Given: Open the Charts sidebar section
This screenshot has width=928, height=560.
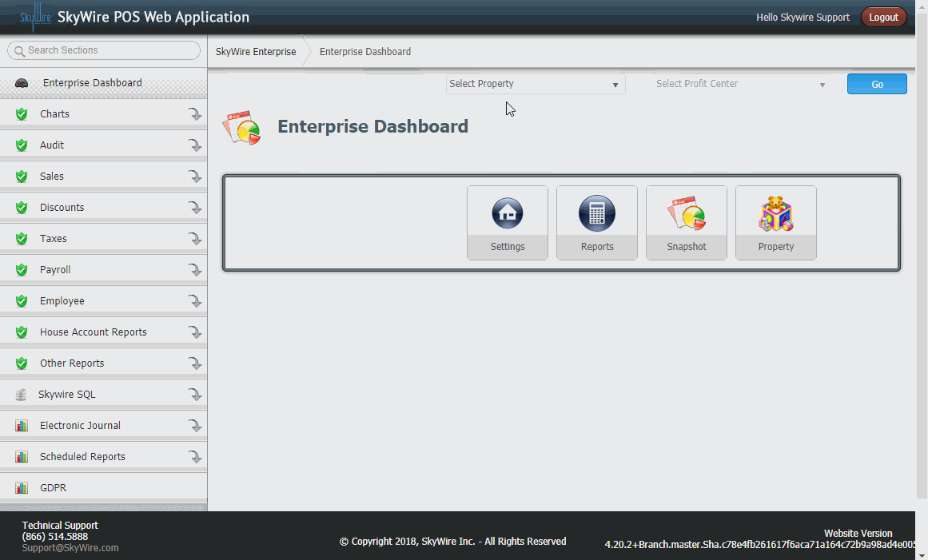Looking at the screenshot, I should tap(104, 114).
